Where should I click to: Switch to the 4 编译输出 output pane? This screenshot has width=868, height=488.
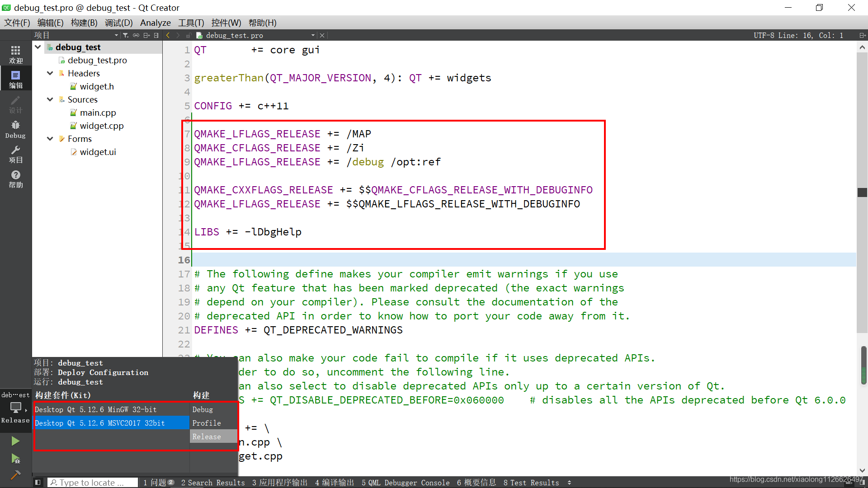pos(335,482)
